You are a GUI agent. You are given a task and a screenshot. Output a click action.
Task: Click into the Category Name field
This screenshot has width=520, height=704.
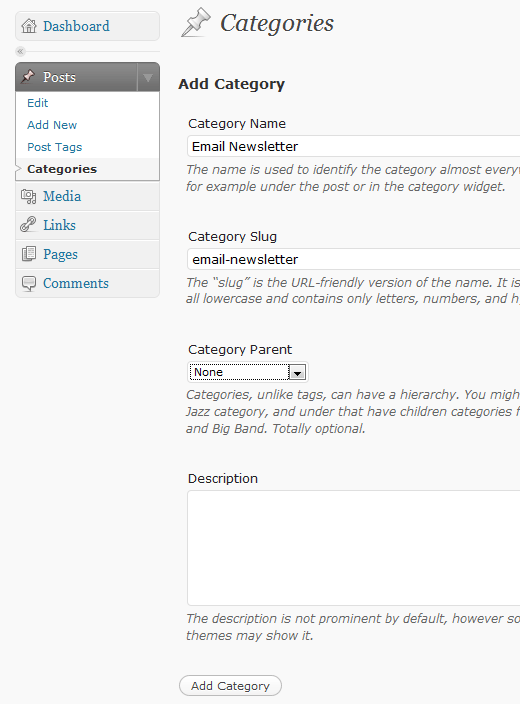(353, 146)
